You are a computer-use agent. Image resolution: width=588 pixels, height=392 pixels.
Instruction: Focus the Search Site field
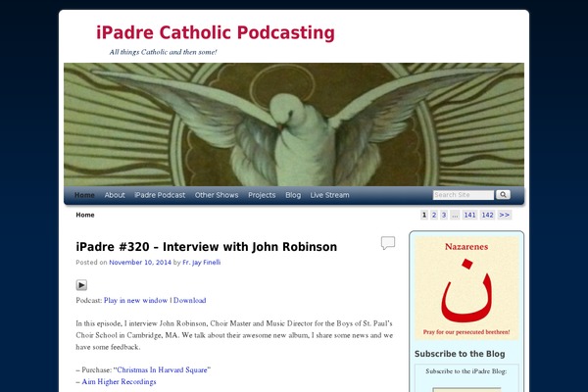pyautogui.click(x=464, y=195)
